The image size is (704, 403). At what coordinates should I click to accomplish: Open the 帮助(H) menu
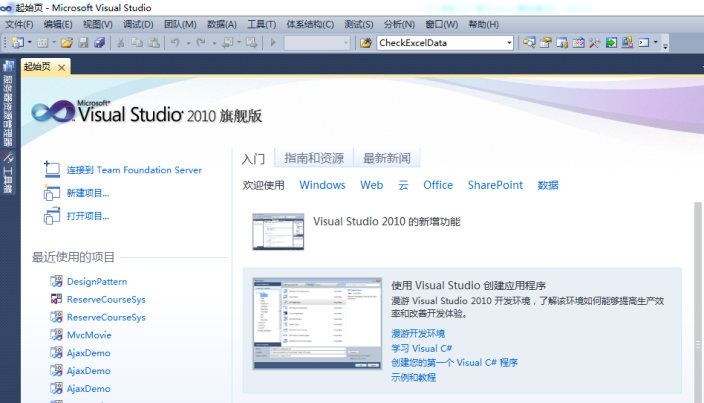pos(484,25)
